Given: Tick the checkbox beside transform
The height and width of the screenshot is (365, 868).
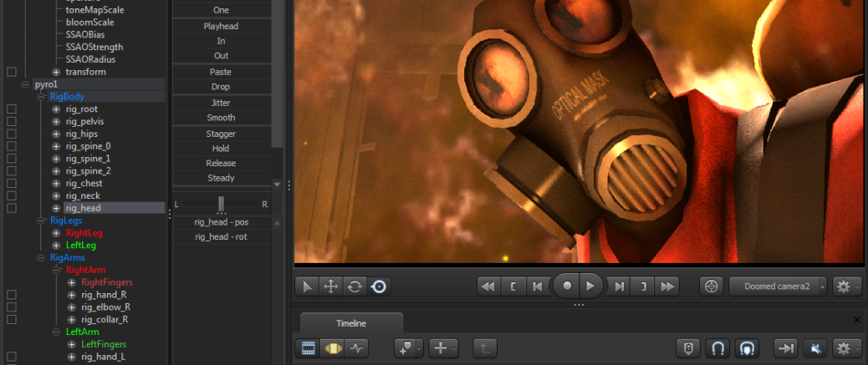Looking at the screenshot, I should tap(11, 72).
